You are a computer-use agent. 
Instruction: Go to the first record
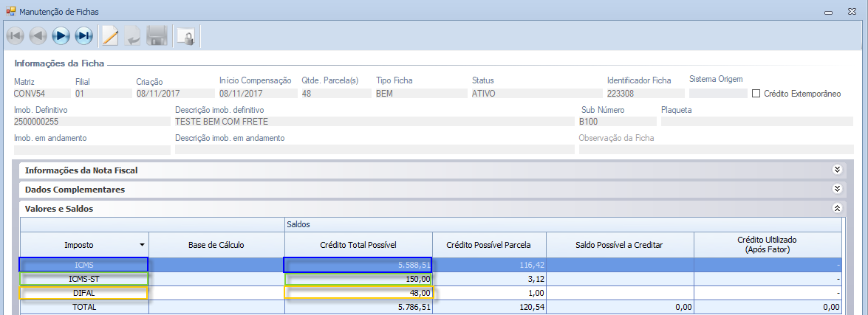click(16, 35)
